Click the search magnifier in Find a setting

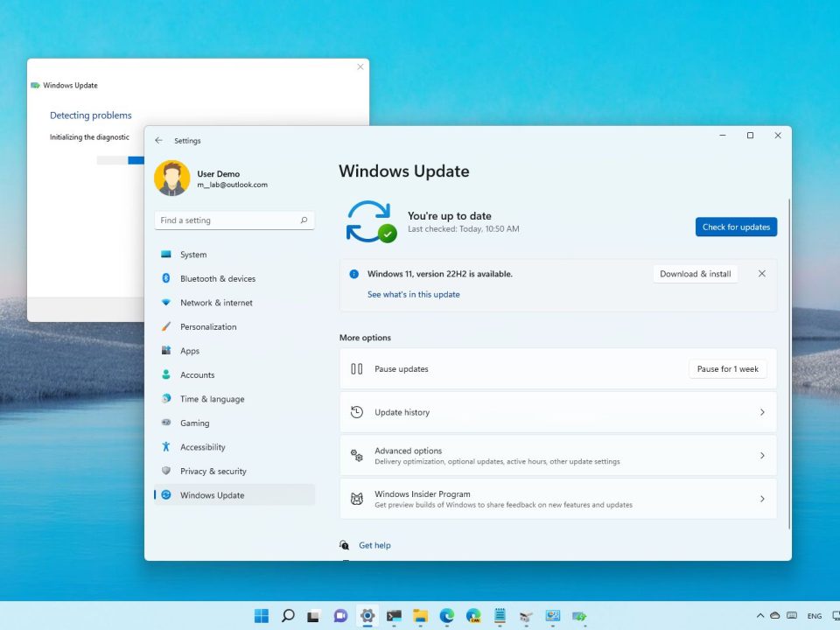pos(304,220)
